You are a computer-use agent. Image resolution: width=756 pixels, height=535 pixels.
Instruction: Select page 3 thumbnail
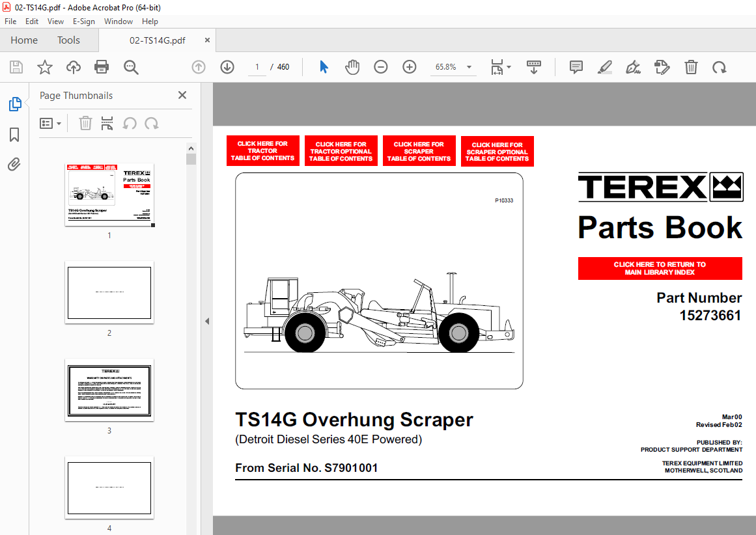109,390
